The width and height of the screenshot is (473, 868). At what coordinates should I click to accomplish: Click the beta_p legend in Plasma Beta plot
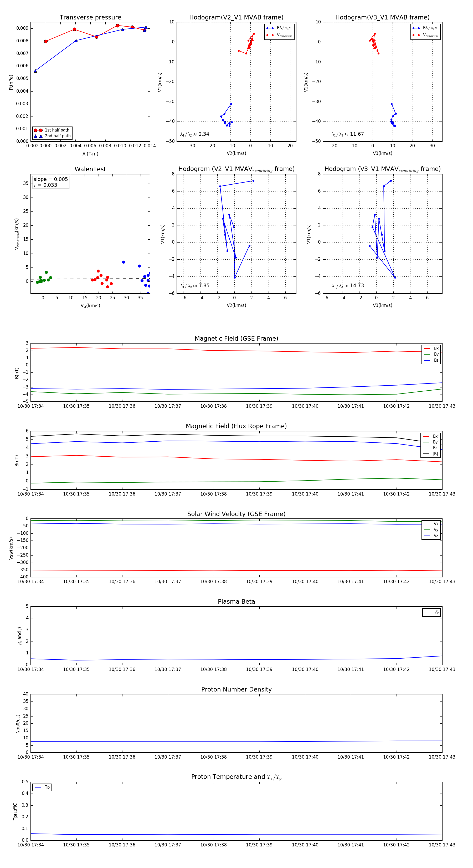point(431,612)
